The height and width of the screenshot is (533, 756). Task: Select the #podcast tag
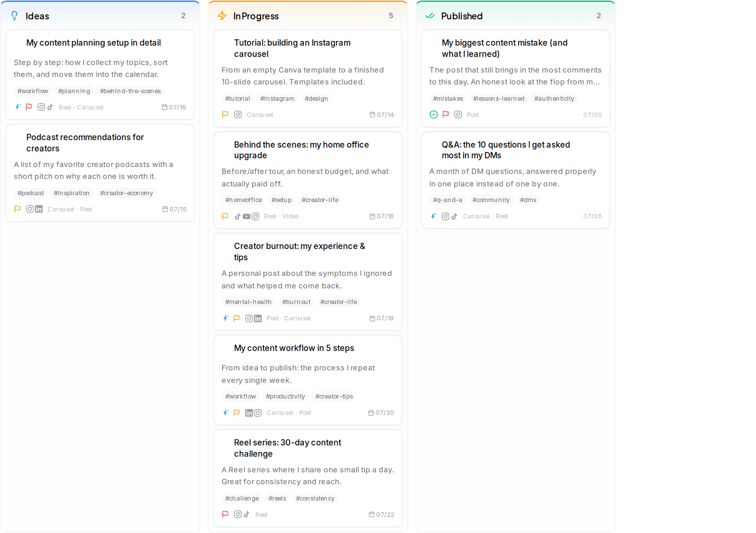point(31,193)
